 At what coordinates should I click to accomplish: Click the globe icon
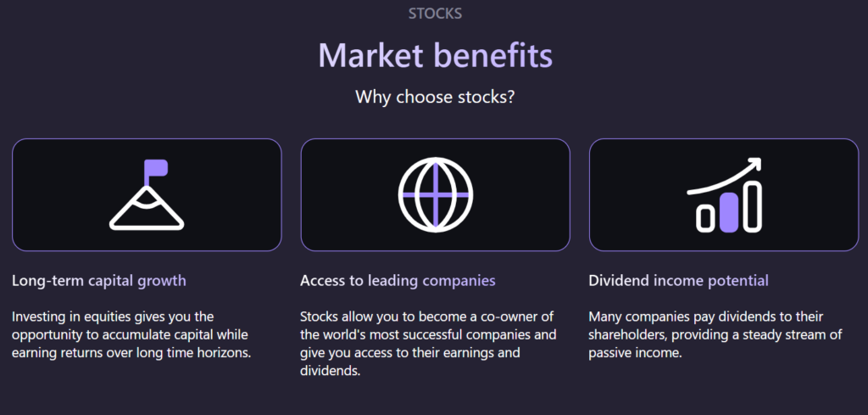(435, 195)
